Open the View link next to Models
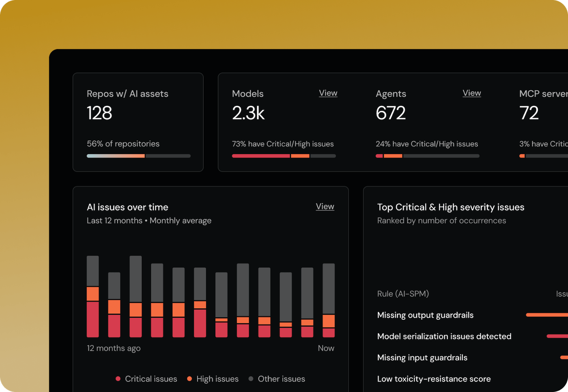The height and width of the screenshot is (392, 568). click(328, 93)
